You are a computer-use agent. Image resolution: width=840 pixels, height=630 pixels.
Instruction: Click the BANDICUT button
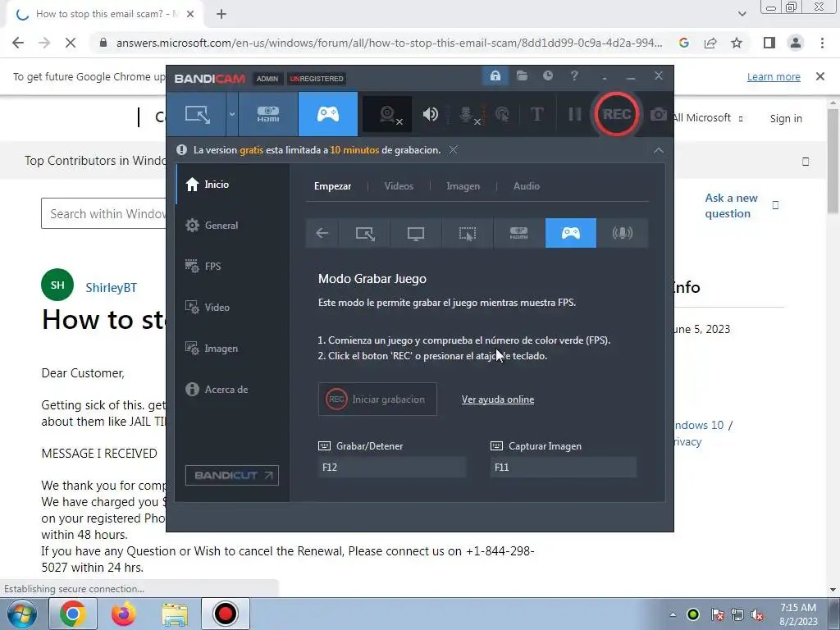232,475
